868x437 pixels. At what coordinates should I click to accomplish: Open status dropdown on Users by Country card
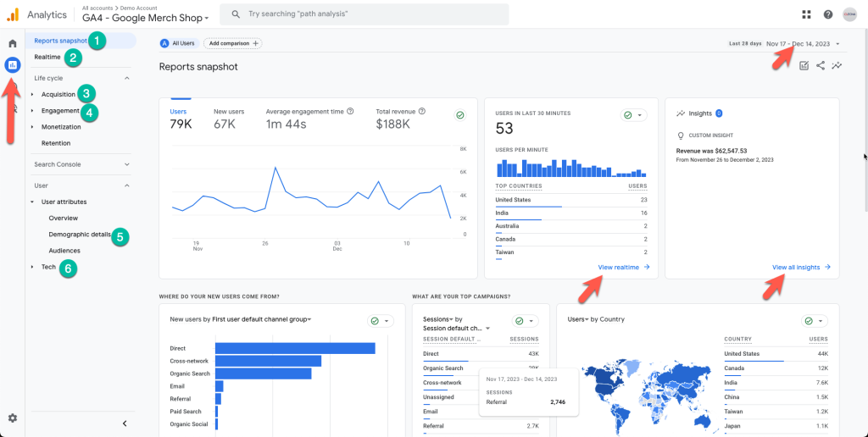coord(815,321)
